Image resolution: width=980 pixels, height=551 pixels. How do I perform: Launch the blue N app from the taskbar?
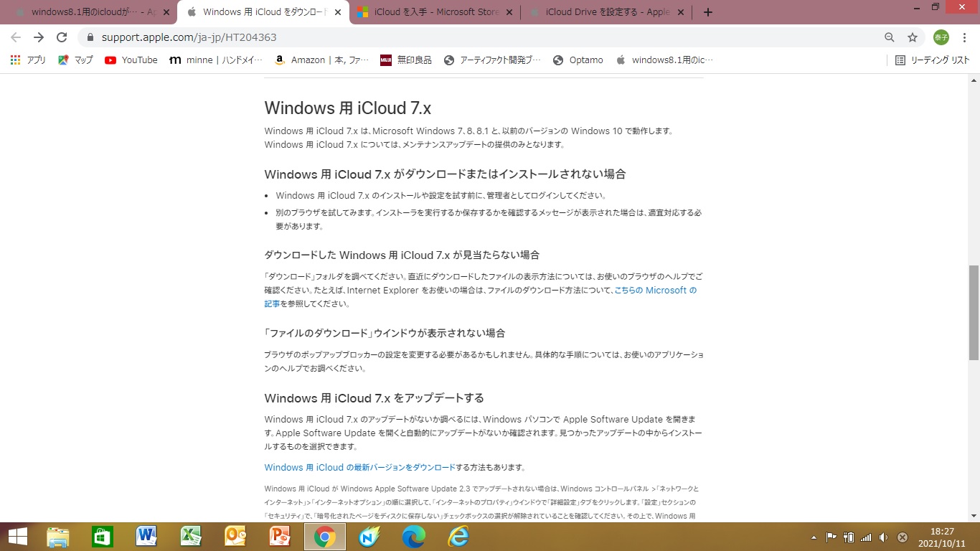[x=369, y=537]
